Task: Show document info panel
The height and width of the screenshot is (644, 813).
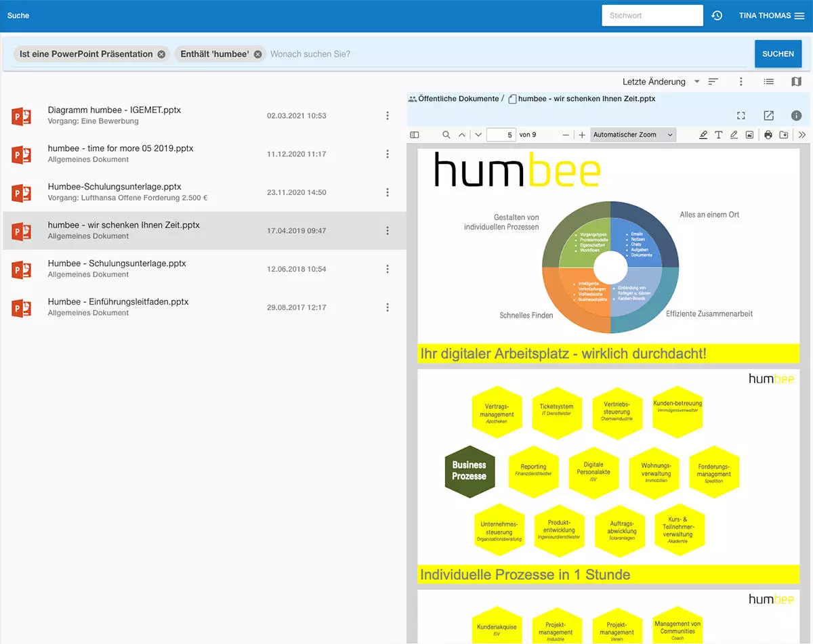Action: [x=797, y=116]
